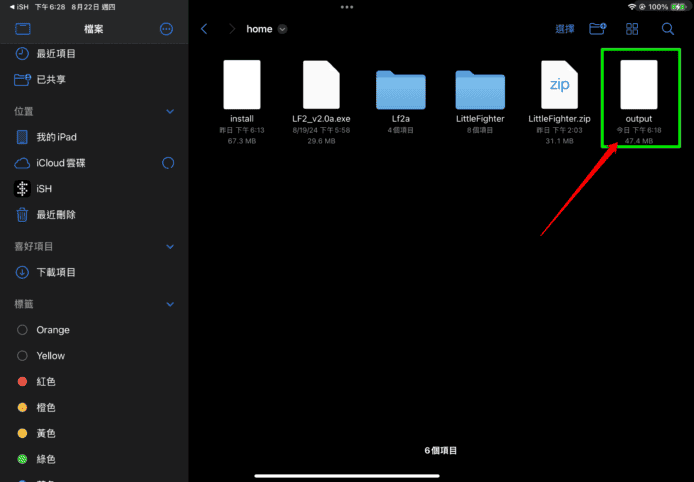Viewport: 694px width, 482px height.
Task: Collapse the 喜好項目 section
Action: [x=170, y=246]
